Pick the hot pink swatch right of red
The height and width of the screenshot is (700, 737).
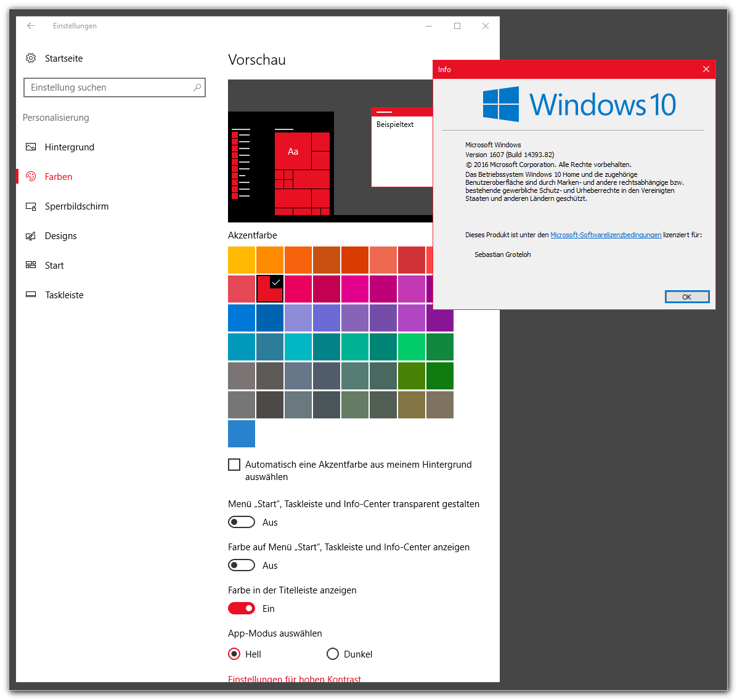pos(298,288)
